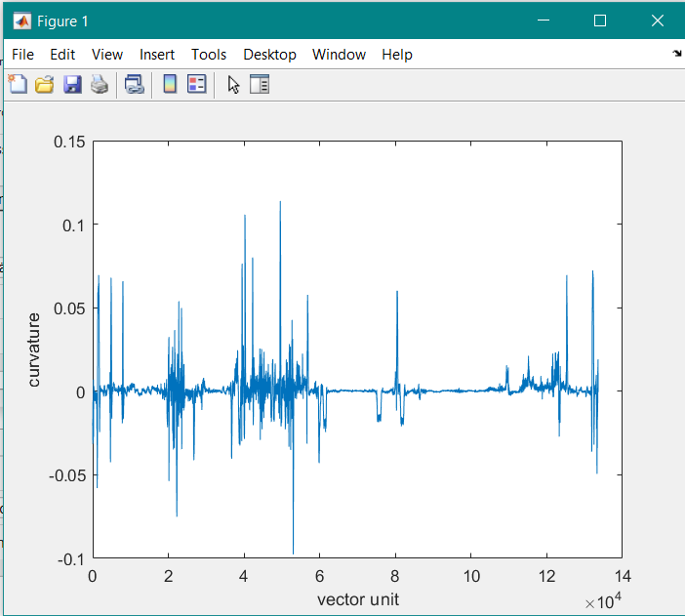Print the figure with the printer icon
Screen dimensions: 685x616
100,84
